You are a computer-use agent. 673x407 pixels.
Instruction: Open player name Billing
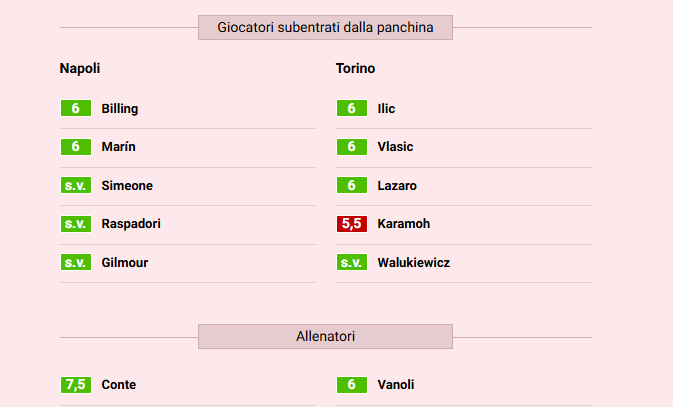pyautogui.click(x=120, y=108)
